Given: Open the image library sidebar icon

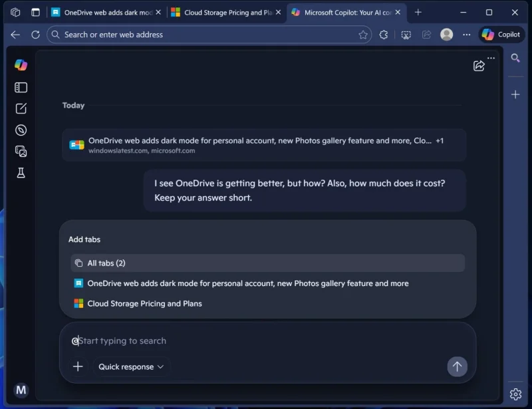Looking at the screenshot, I should click(x=21, y=152).
